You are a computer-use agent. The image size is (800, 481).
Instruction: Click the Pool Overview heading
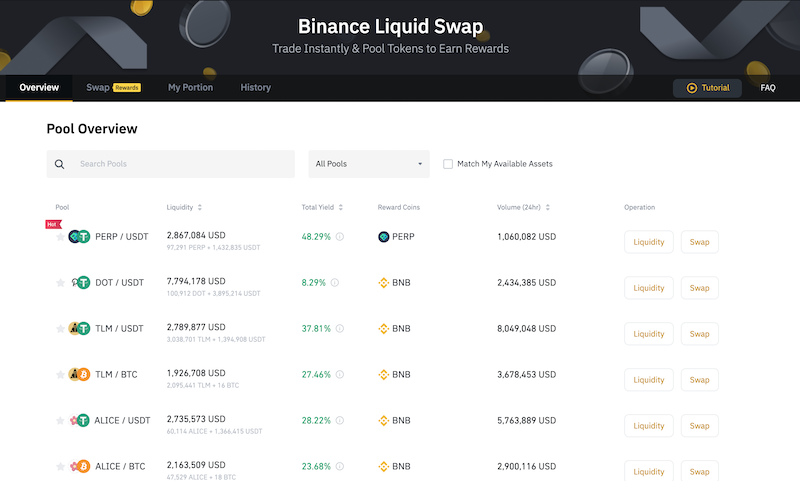92,129
